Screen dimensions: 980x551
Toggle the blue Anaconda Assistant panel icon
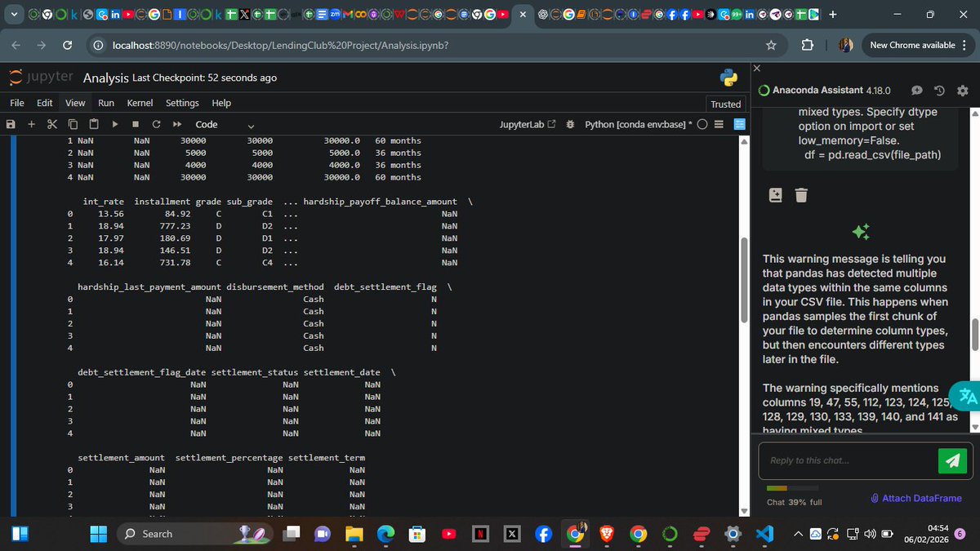(740, 124)
